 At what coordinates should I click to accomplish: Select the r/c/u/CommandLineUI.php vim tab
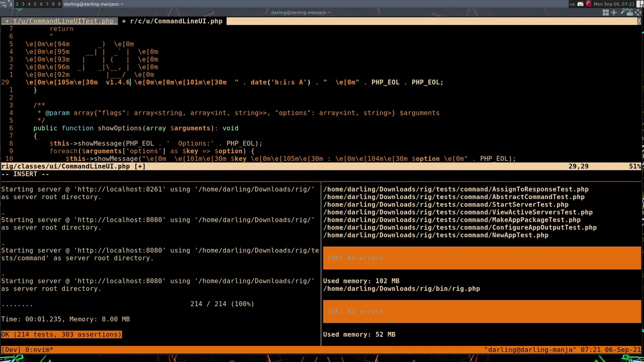tap(172, 21)
